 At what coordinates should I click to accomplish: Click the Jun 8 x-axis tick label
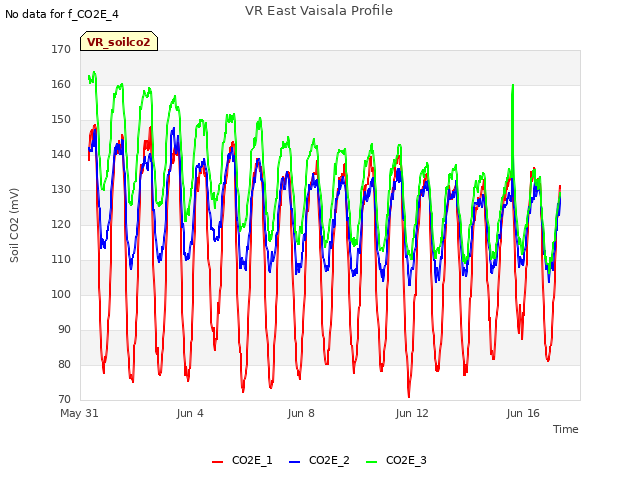(x=301, y=413)
